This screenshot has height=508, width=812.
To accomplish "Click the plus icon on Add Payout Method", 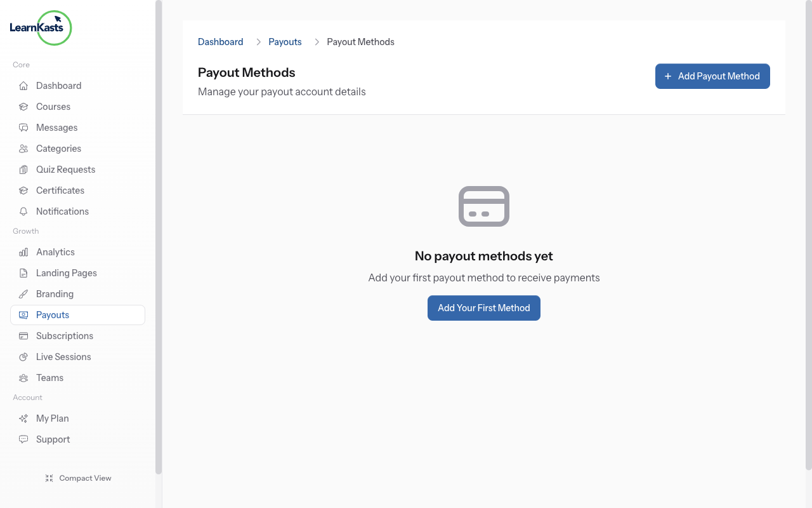I will click(667, 76).
